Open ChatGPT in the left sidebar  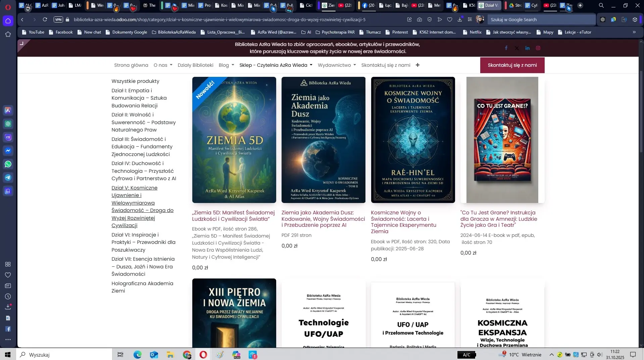pyautogui.click(x=8, y=124)
